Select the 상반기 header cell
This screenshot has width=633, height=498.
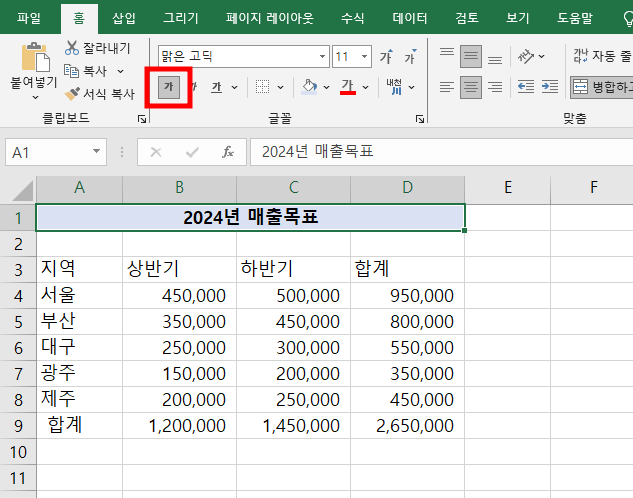pos(180,270)
